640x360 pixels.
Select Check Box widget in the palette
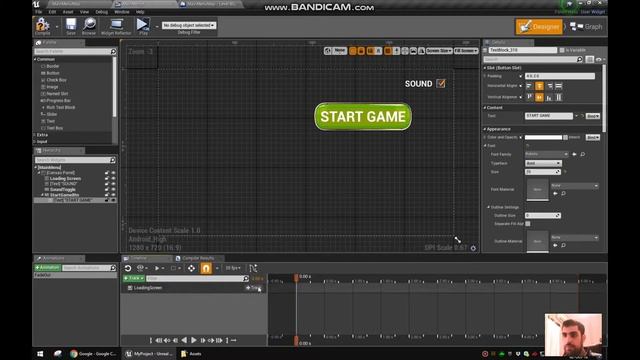56,80
